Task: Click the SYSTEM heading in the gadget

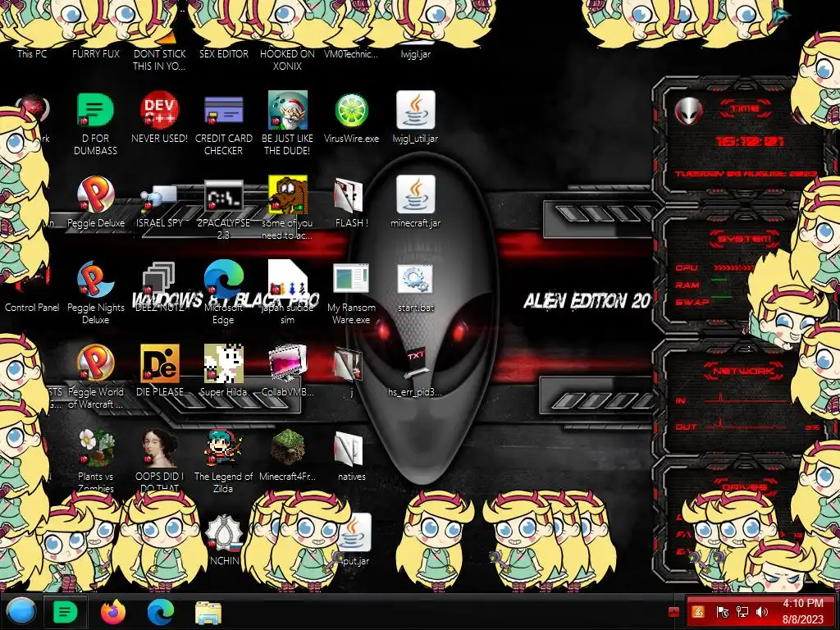Action: coord(744,239)
